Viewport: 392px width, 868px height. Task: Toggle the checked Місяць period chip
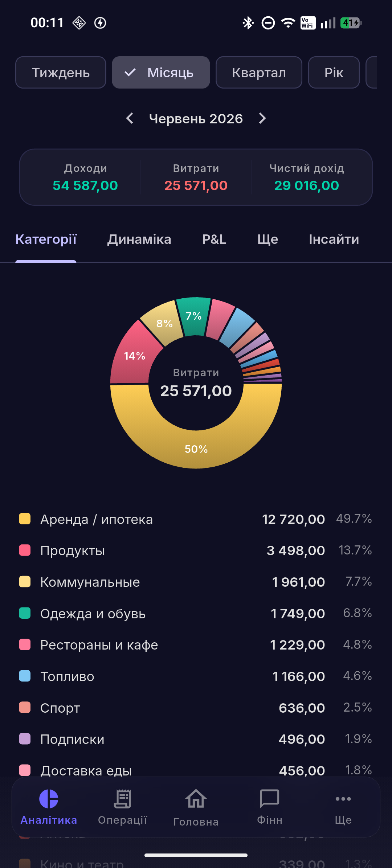161,73
